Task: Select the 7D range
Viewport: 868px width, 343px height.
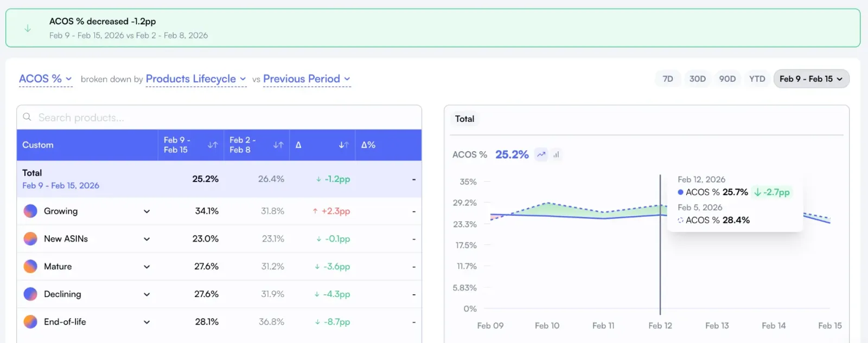Action: point(668,79)
